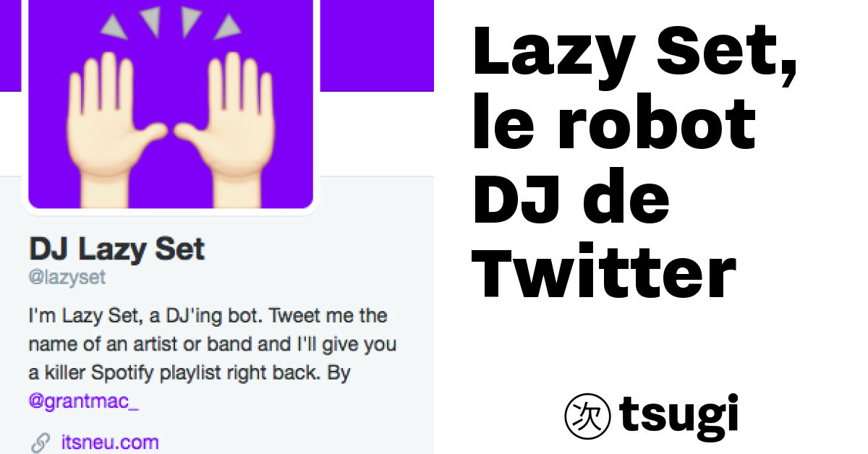
Task: Click the gray triangles above the hands
Action: click(171, 23)
